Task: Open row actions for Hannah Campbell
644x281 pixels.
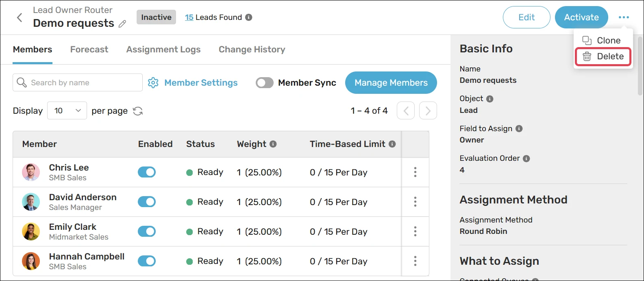Action: [415, 261]
